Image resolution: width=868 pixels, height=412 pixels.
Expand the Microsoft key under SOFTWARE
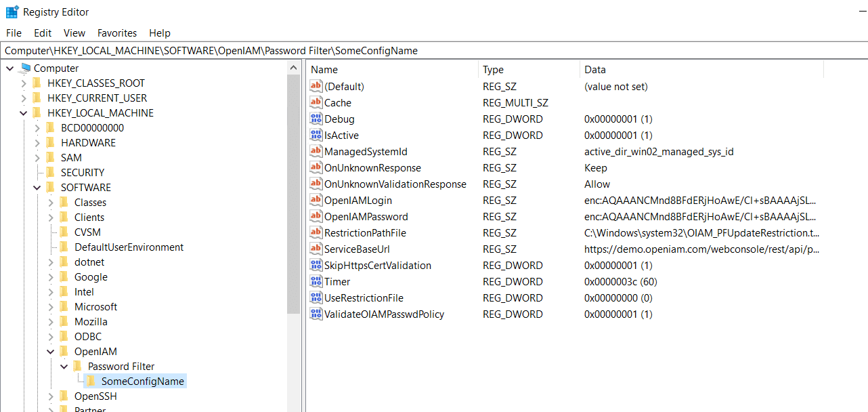click(51, 307)
